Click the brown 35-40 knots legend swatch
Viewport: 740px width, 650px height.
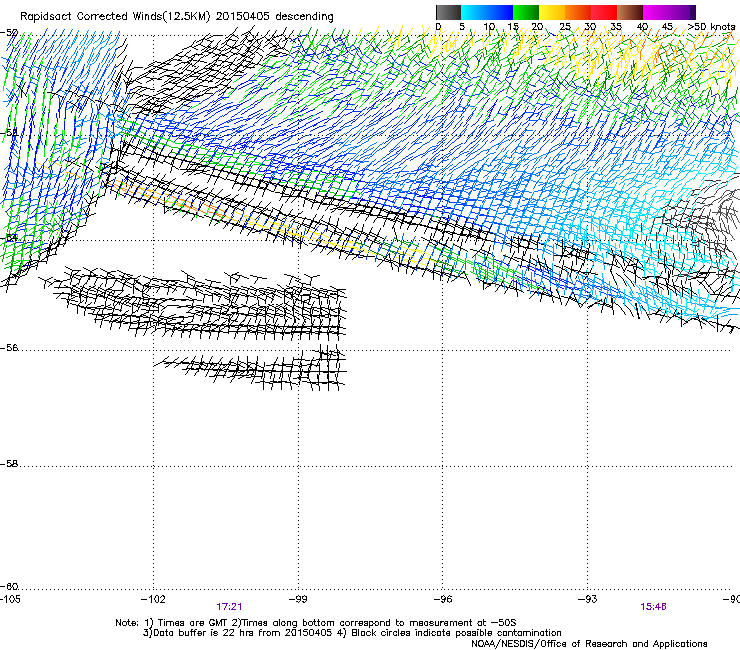pos(630,12)
